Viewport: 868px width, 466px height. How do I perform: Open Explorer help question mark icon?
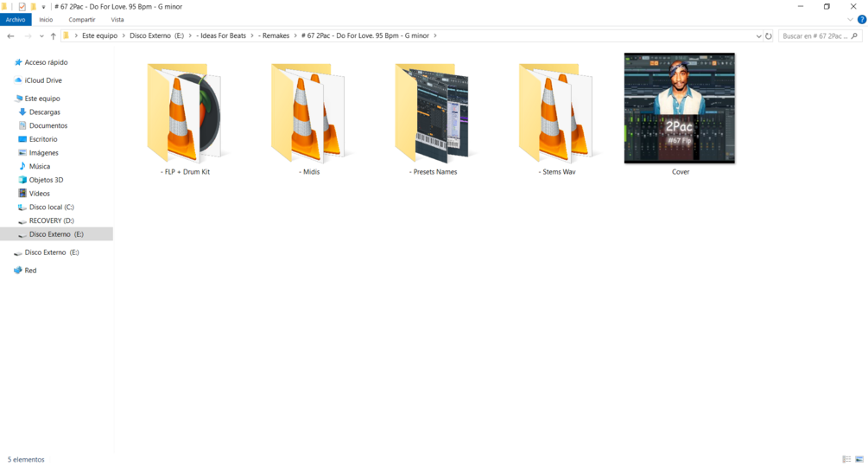[x=861, y=19]
